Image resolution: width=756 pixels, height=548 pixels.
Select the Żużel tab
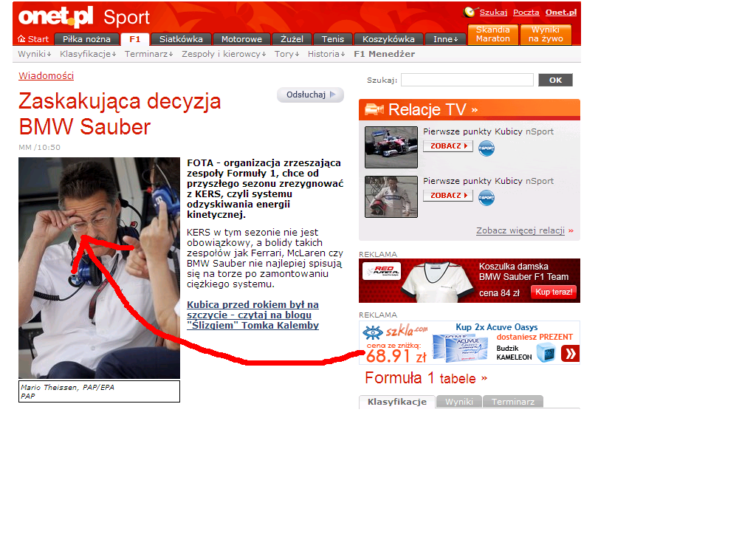point(292,39)
